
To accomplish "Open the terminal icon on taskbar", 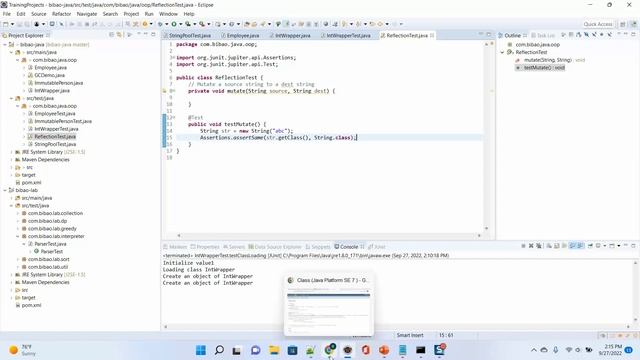I will (421, 350).
